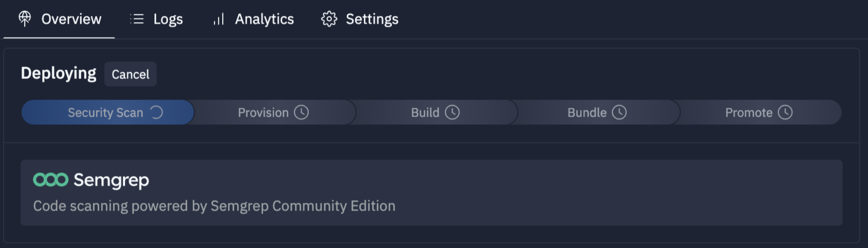Click the list icon beside Logs

[137, 19]
